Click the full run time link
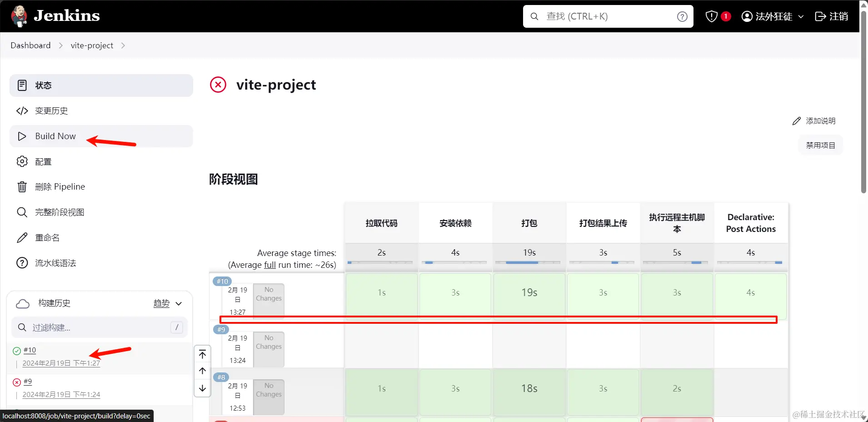 [270, 265]
